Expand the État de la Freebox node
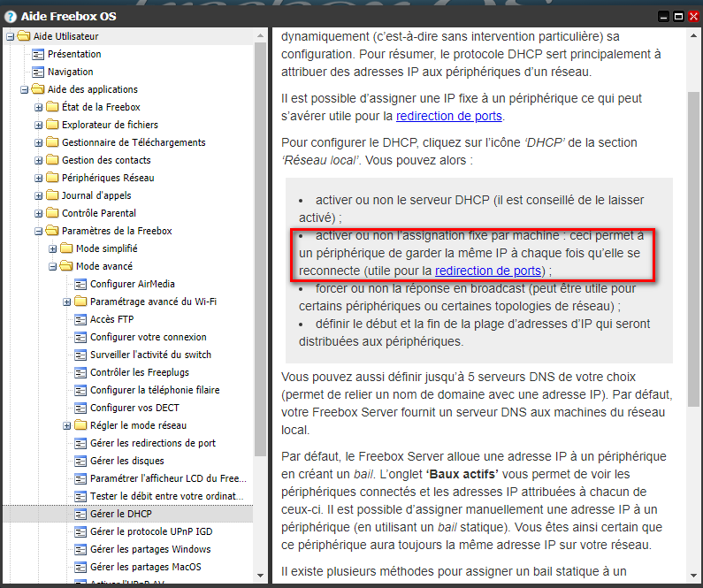 tap(39, 108)
